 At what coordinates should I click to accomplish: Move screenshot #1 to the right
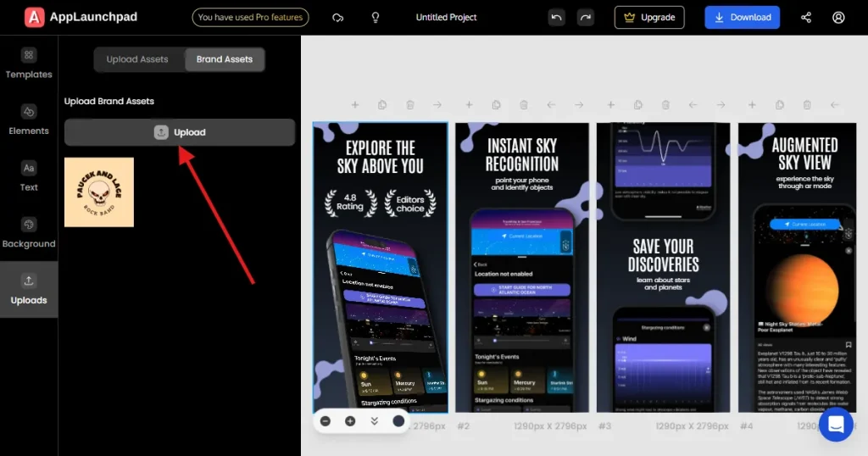[x=437, y=104]
